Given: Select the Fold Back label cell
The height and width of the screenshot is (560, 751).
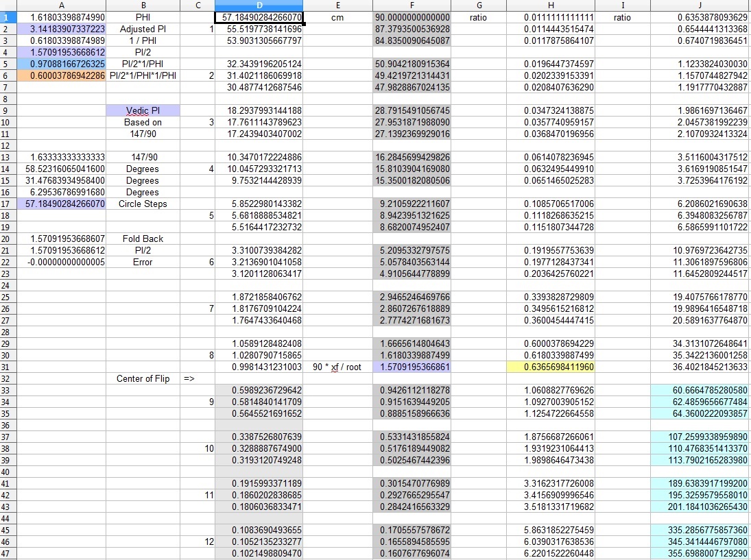Looking at the screenshot, I should (143, 239).
